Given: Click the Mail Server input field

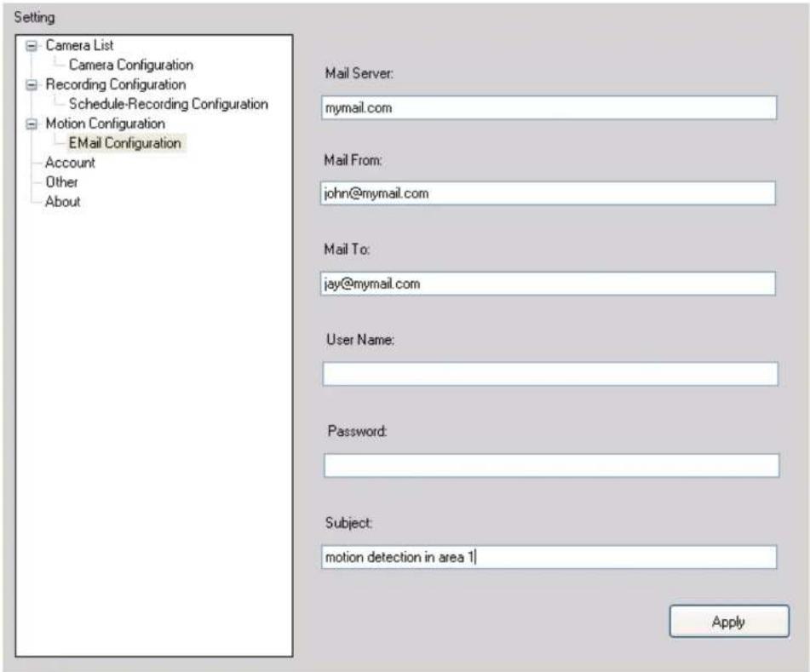Looking at the screenshot, I should (x=549, y=108).
